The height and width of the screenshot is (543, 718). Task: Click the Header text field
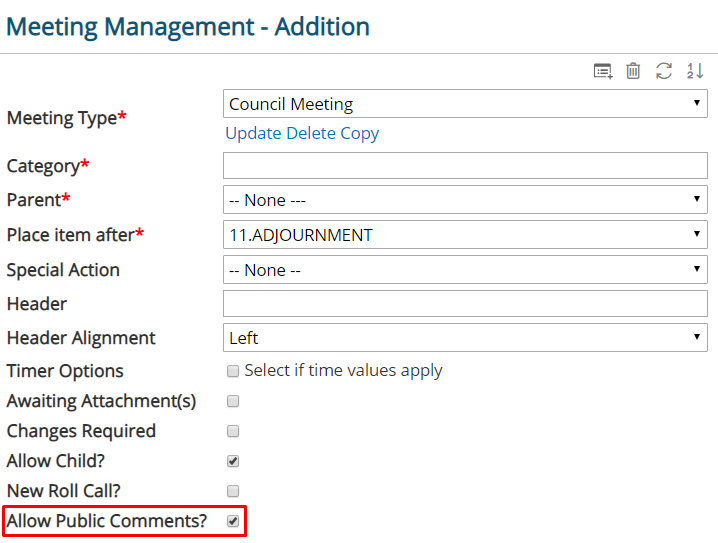point(465,304)
